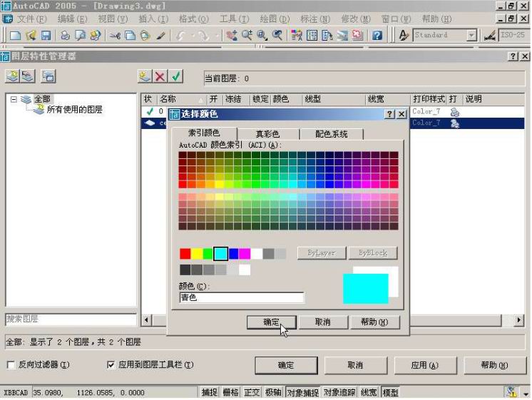Click the Pan realtime hand icon
The image size is (532, 400).
pos(232,35)
